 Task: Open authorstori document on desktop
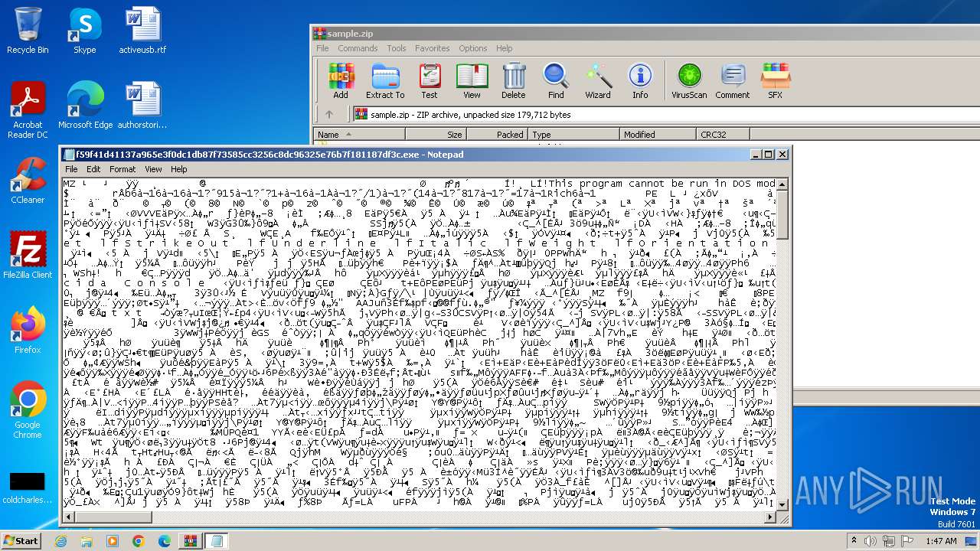[142, 106]
